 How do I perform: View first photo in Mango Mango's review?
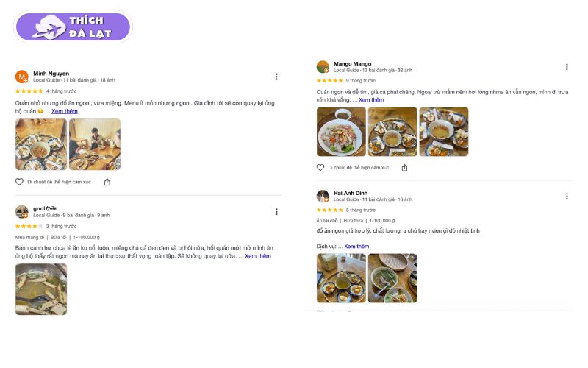[x=341, y=132]
